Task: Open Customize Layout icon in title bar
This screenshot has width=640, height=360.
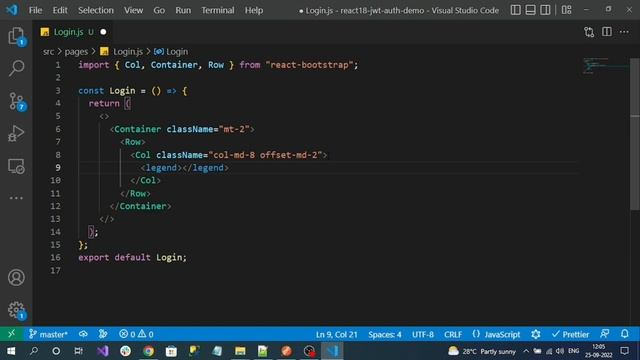Action: pyautogui.click(x=567, y=10)
